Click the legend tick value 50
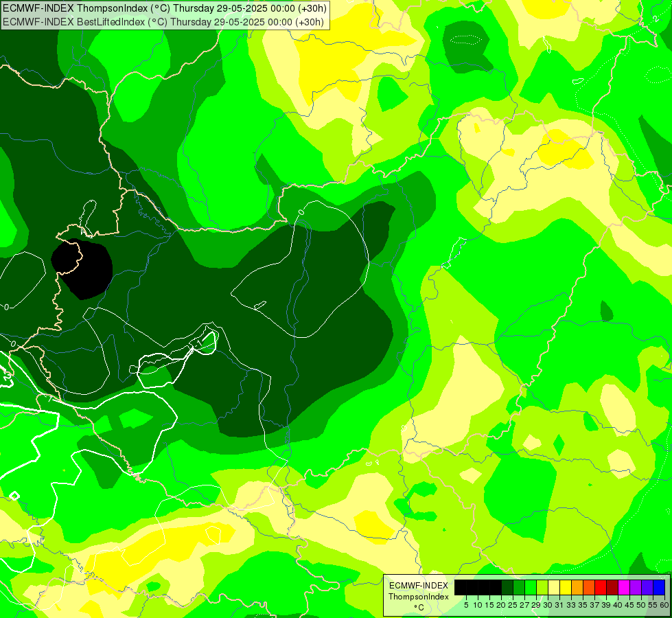The image size is (672, 618). (641, 605)
